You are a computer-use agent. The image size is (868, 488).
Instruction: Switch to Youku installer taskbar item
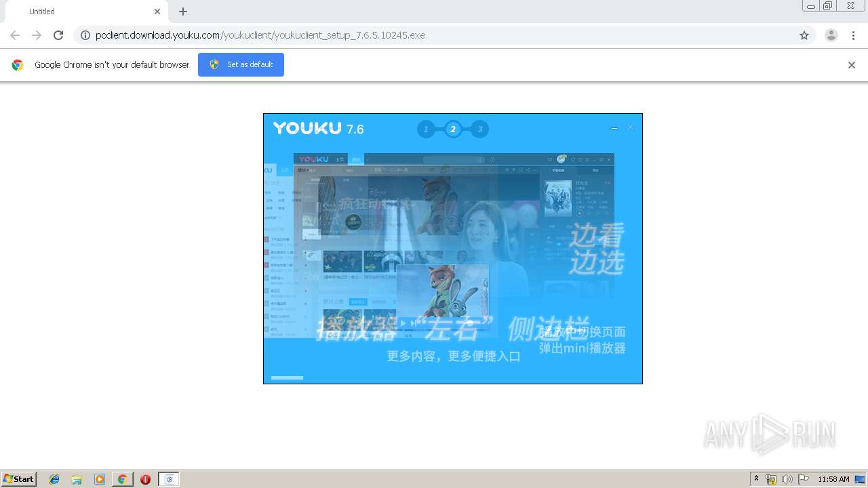pos(169,479)
